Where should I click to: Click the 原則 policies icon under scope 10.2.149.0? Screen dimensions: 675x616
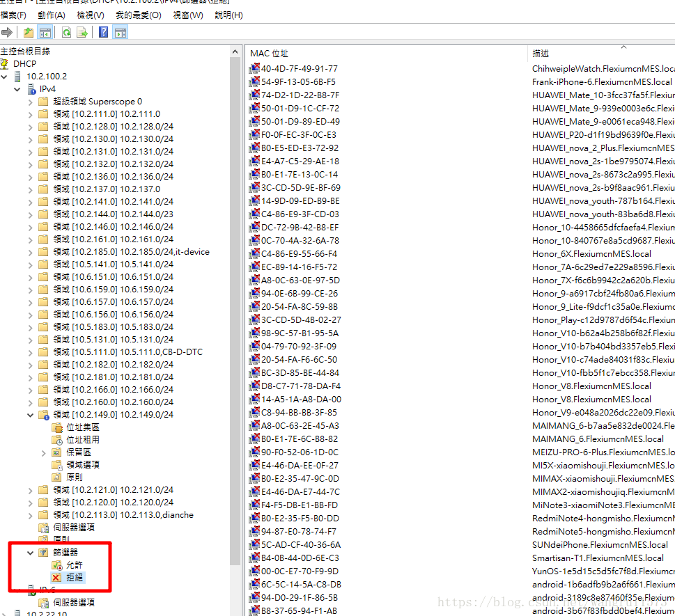56,477
